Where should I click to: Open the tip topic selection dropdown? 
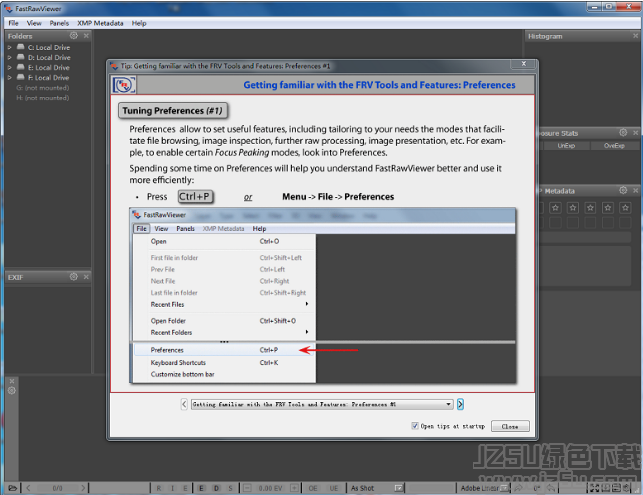tap(322, 404)
